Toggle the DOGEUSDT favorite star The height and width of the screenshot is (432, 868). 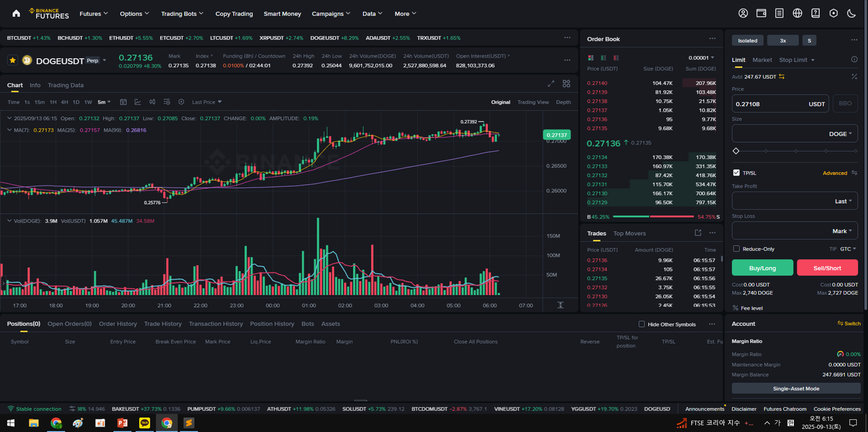pos(13,61)
